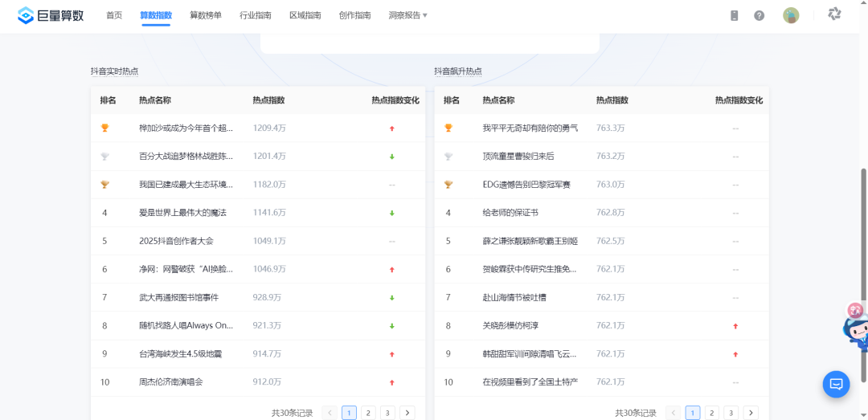Click bronze trophy for EDG遗憾告别 row
868x420 pixels.
pyautogui.click(x=448, y=184)
